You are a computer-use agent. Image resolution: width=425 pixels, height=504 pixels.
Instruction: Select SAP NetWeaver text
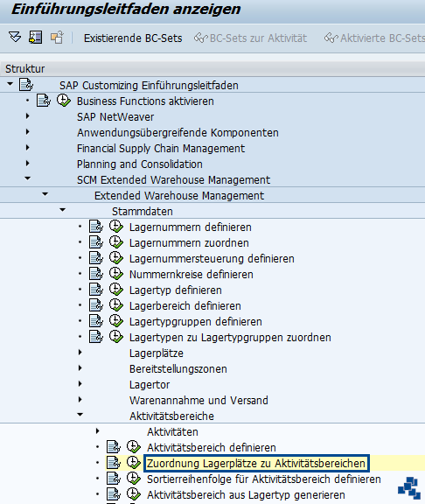coord(115,116)
